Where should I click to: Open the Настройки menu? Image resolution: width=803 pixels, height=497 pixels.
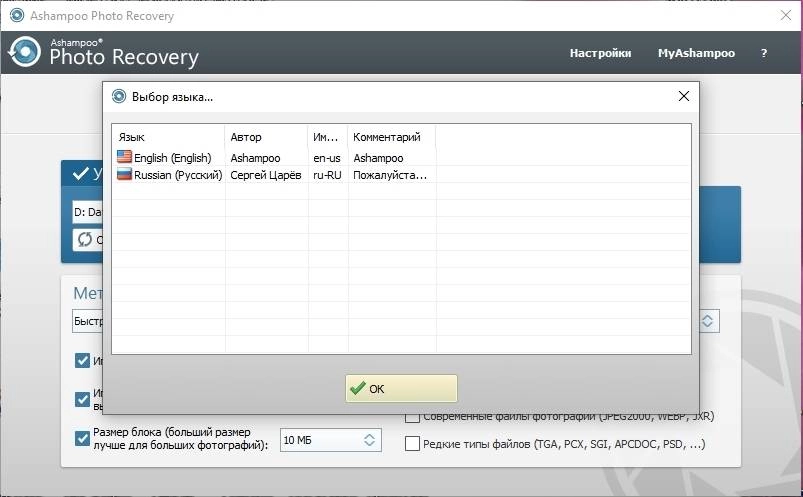click(x=600, y=53)
